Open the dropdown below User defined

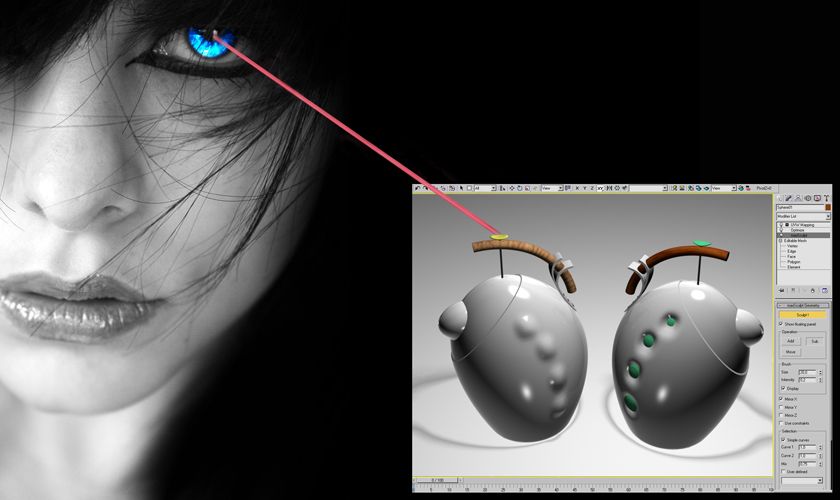803,480
